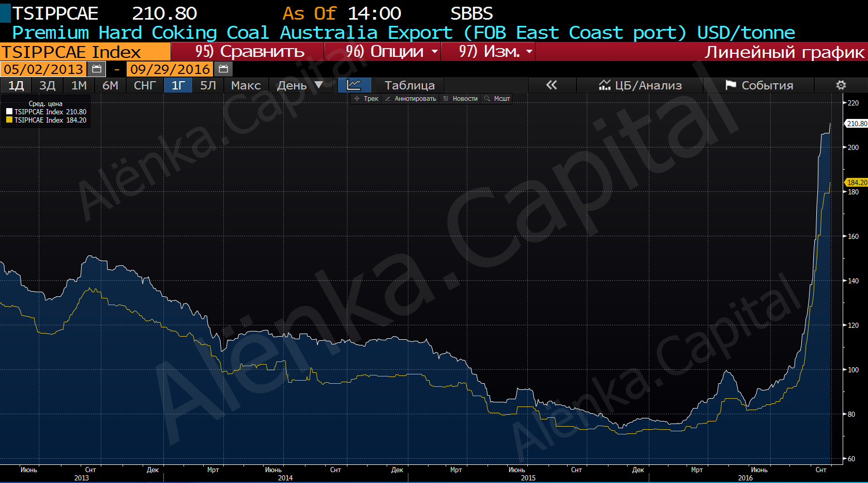The width and height of the screenshot is (868, 483).
Task: Activate the Мсшт zoom magnifier tool
Action: click(497, 99)
